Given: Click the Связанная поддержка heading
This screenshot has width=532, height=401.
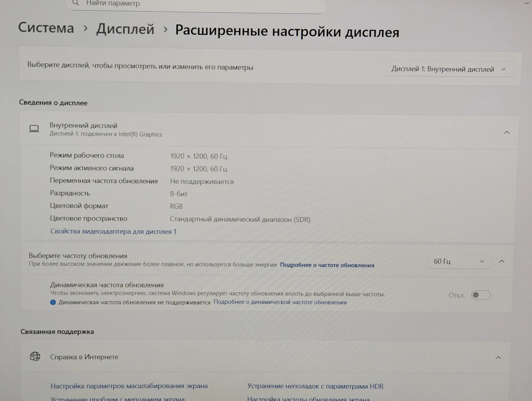Looking at the screenshot, I should coord(57,332).
